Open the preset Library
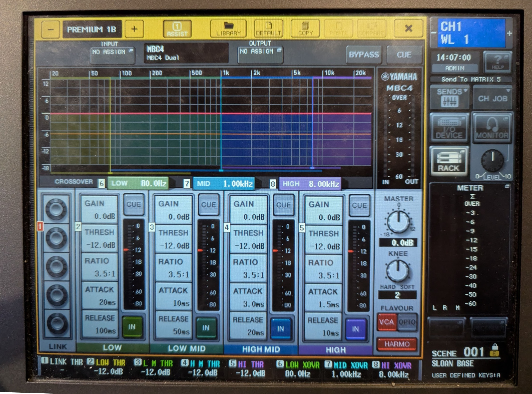 tap(228, 29)
